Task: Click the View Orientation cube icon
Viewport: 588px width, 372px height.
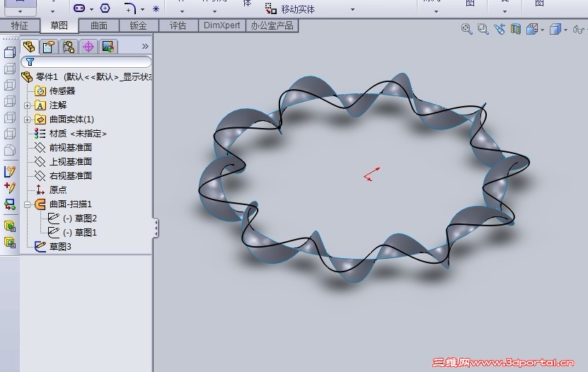Action: pyautogui.click(x=532, y=29)
